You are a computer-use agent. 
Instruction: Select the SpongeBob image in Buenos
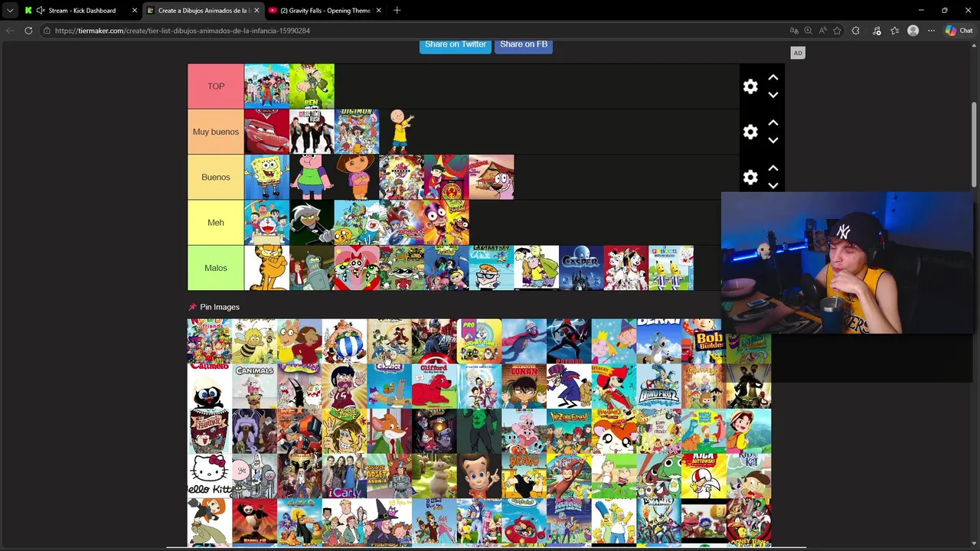coord(266,177)
